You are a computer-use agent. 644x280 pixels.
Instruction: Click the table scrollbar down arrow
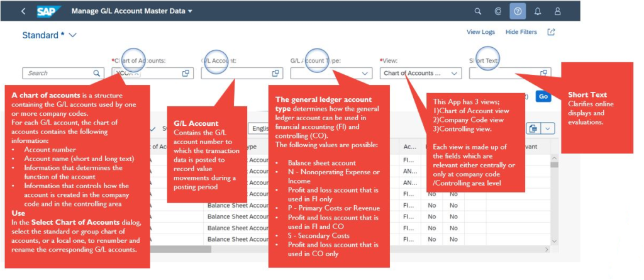pos(555,242)
